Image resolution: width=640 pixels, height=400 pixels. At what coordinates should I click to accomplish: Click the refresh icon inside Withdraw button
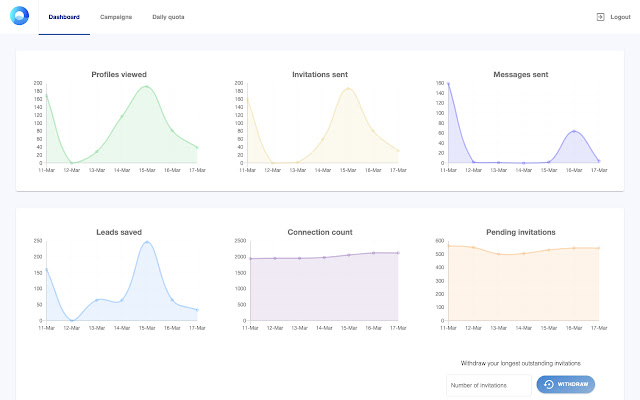click(549, 384)
